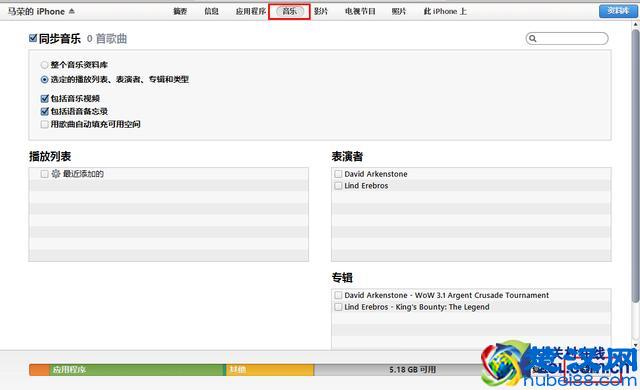Eject 马荣的 iPhone with the eject icon
Screen dimensions: 640x390
(x=72, y=11)
